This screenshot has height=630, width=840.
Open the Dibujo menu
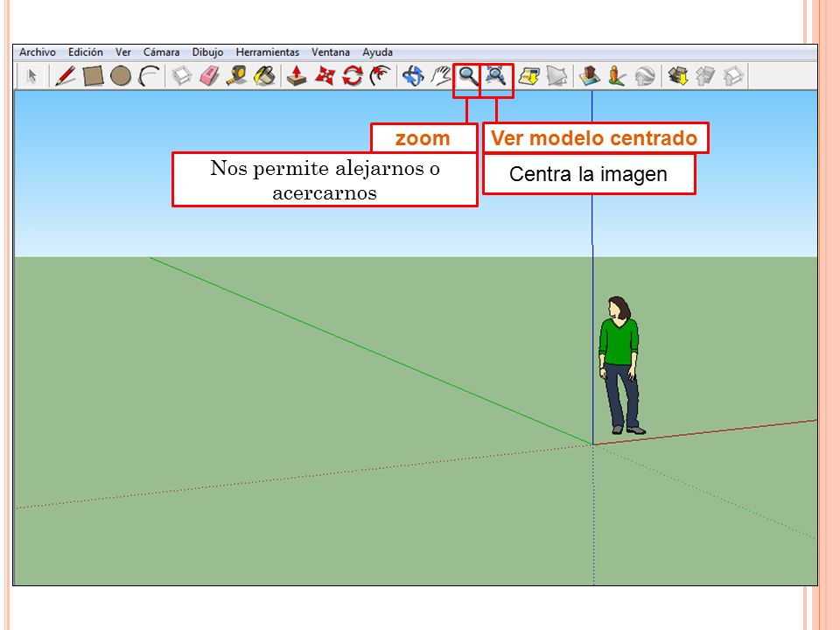coord(208,52)
